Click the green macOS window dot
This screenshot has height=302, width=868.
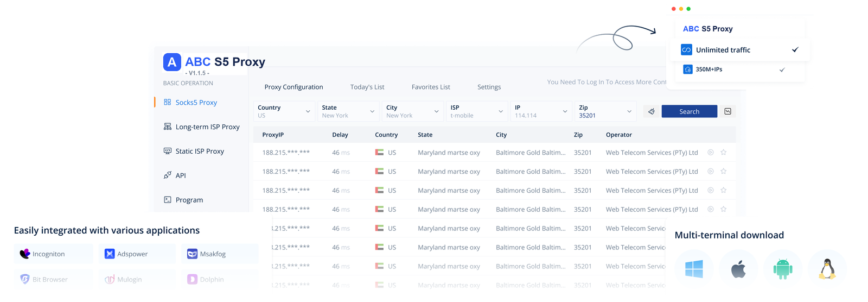click(689, 9)
